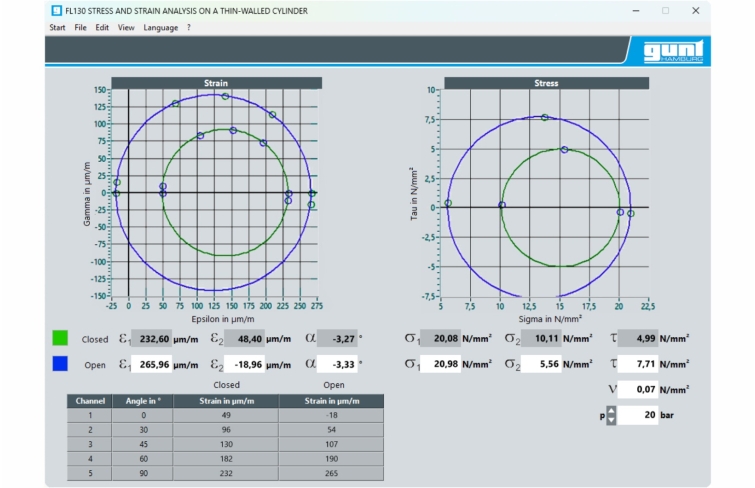755x488 pixels.
Task: Open the Language menu
Action: pyautogui.click(x=160, y=27)
